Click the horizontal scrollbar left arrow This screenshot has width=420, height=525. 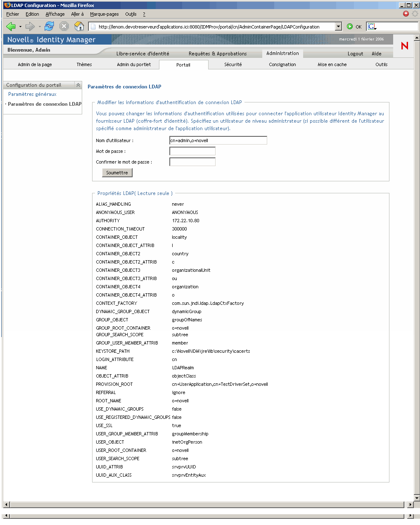pos(6,504)
